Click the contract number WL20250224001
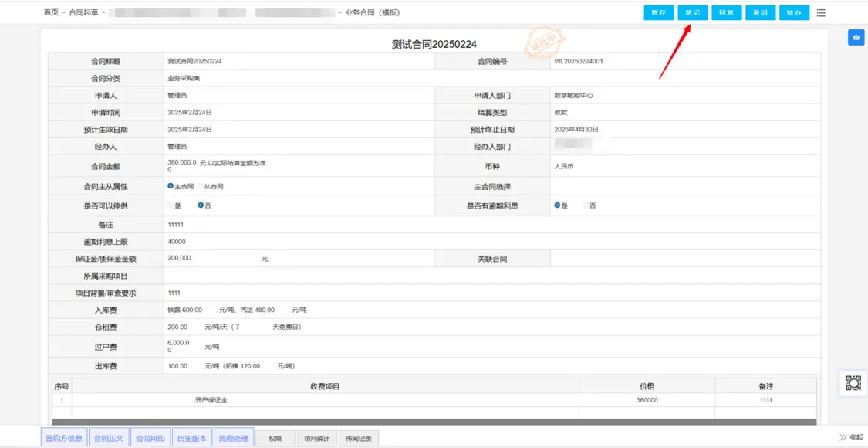Image resolution: width=868 pixels, height=448 pixels. pos(579,61)
